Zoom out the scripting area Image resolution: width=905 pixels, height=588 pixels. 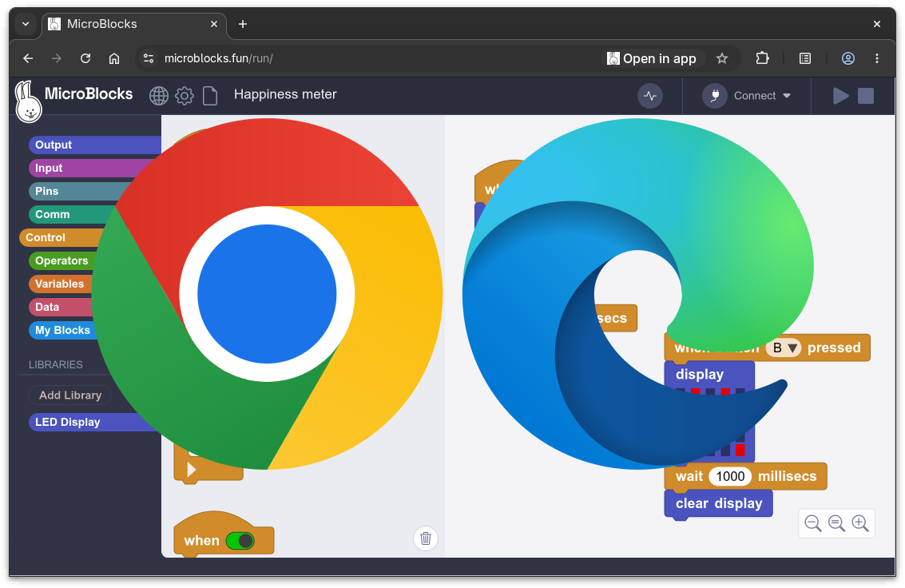[812, 523]
